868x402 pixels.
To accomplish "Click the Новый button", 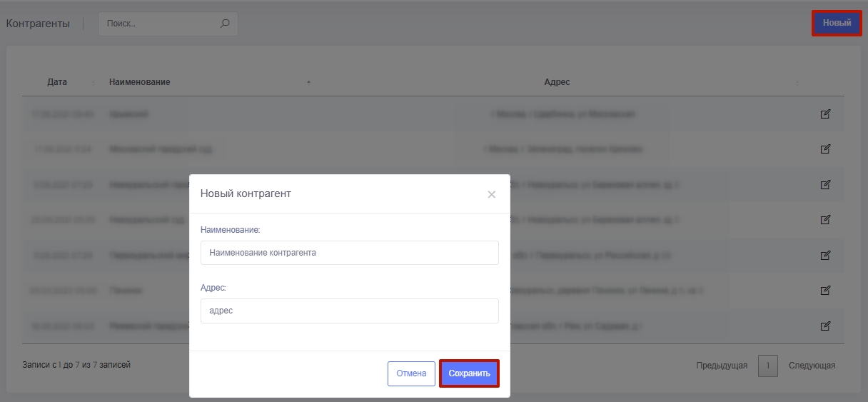I will (837, 23).
